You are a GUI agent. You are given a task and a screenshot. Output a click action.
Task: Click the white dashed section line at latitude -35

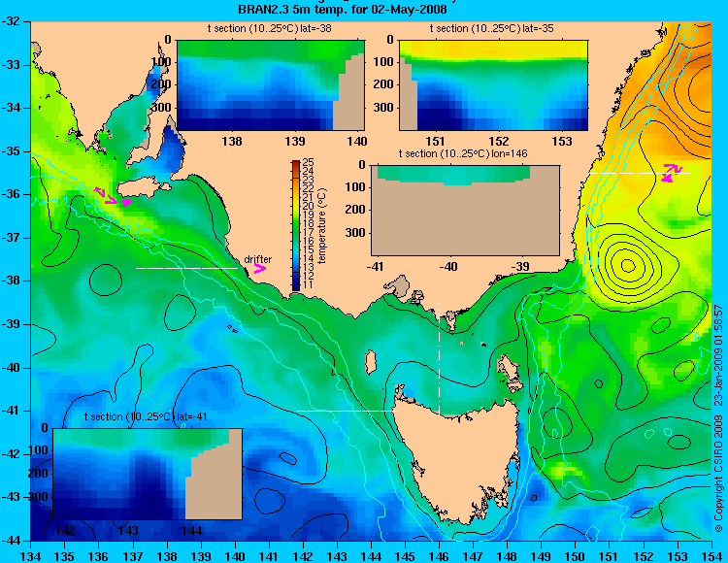pyautogui.click(x=640, y=173)
